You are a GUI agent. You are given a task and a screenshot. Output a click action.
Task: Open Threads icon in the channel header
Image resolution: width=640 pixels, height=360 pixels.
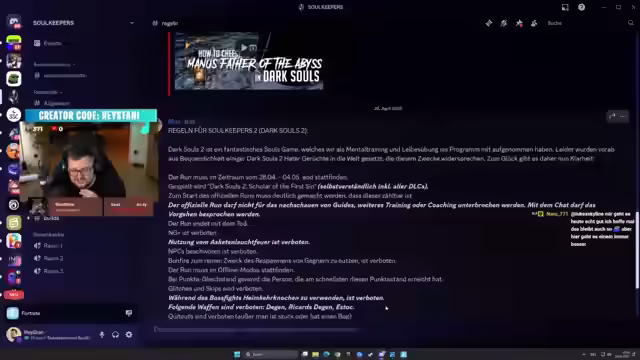[489, 23]
